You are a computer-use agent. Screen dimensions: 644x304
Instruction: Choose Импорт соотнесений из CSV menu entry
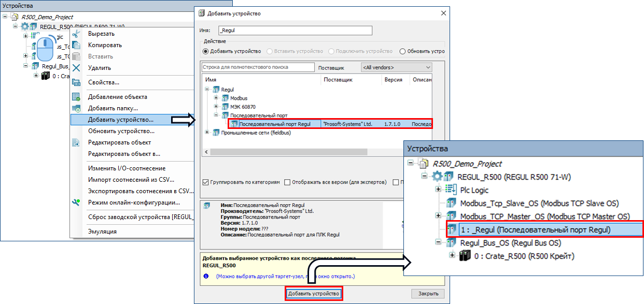pos(130,180)
